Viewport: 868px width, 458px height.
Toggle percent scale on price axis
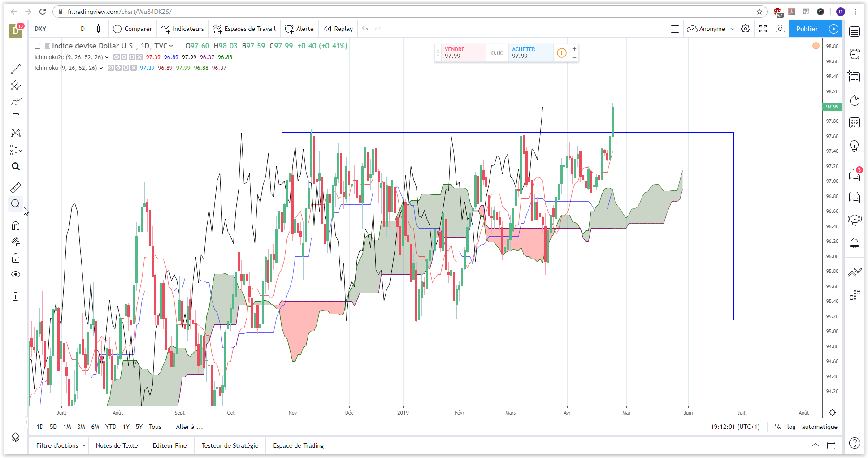777,427
